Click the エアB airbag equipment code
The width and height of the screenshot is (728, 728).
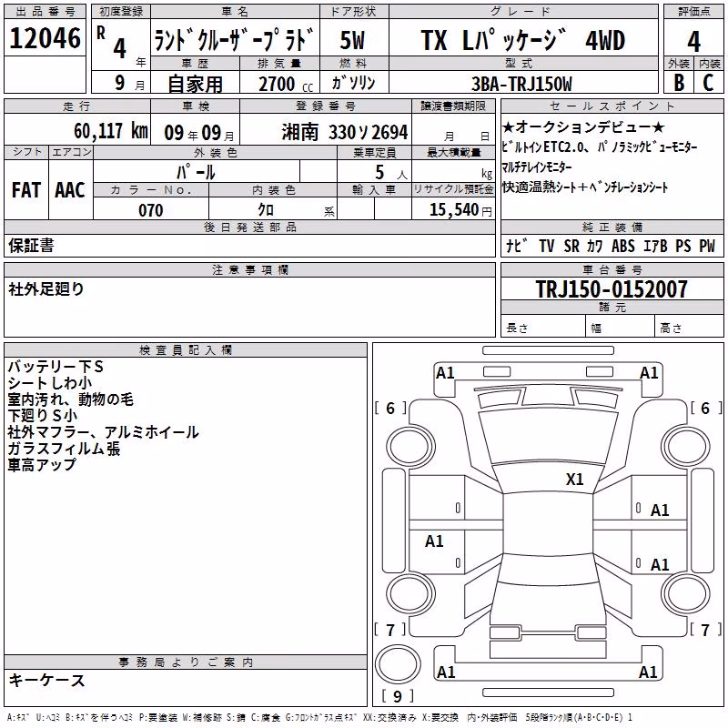[655, 246]
